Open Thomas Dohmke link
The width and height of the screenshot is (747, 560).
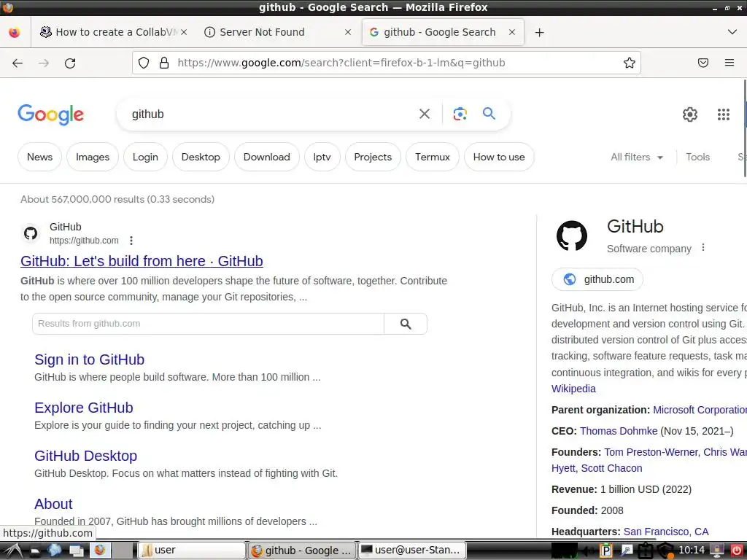click(619, 431)
